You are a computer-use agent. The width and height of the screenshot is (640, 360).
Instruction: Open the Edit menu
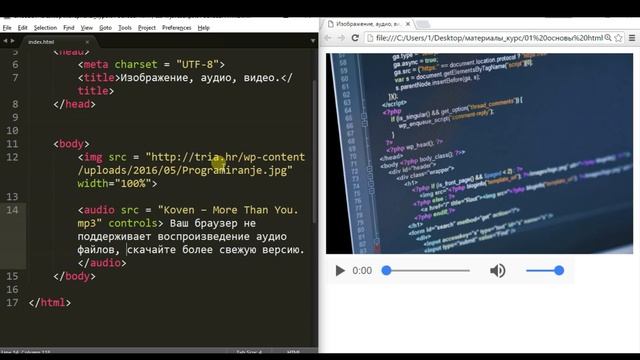click(x=22, y=28)
